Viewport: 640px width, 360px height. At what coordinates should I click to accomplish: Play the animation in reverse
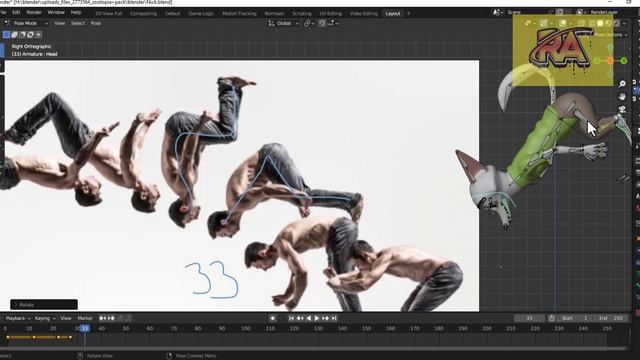308,318
